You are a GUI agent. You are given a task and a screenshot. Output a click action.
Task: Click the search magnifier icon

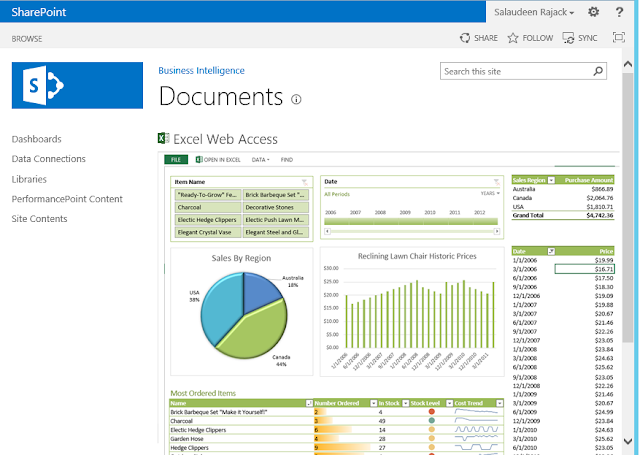[598, 71]
